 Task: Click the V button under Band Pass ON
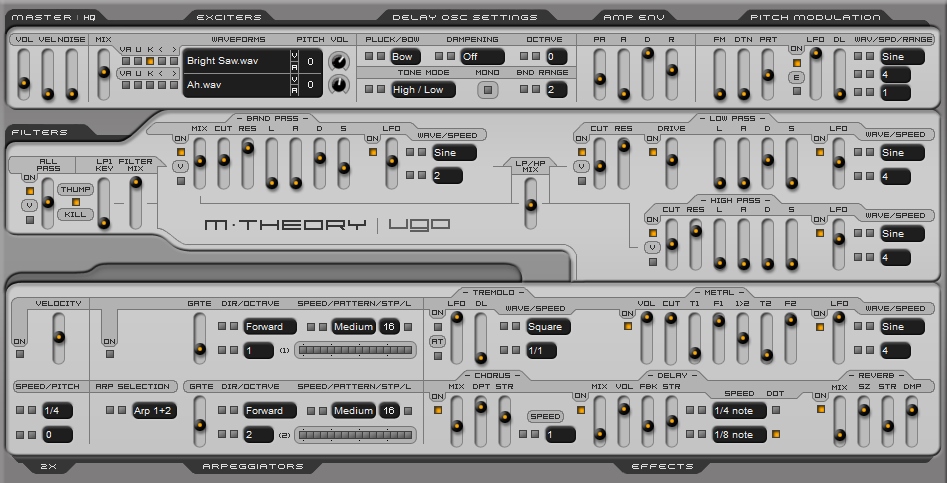pyautogui.click(x=181, y=166)
